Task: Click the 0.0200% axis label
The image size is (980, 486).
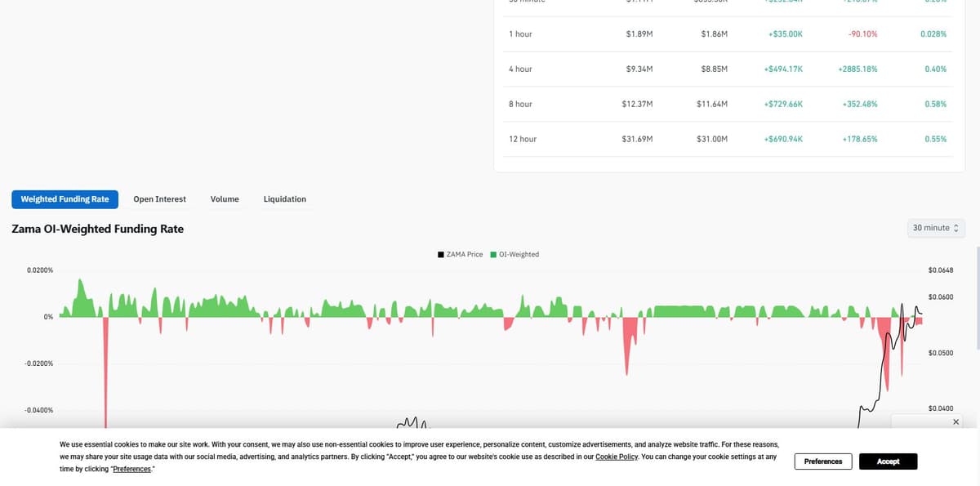Action: [40, 270]
